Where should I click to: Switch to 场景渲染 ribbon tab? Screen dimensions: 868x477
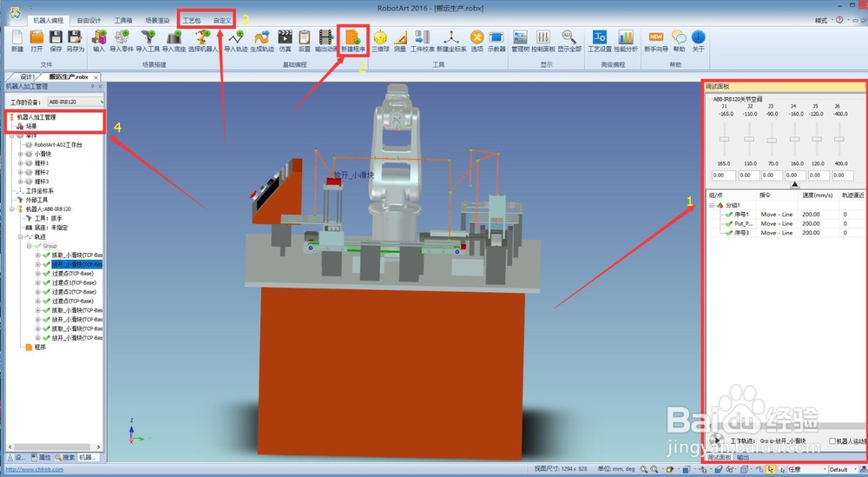coord(157,21)
